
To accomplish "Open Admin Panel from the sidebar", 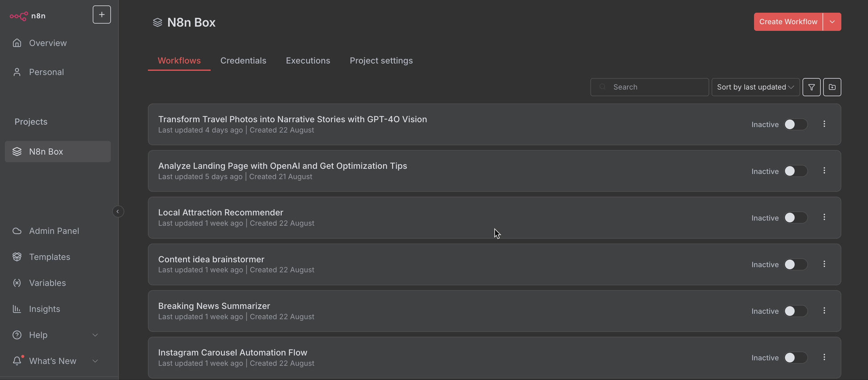I will pyautogui.click(x=54, y=231).
